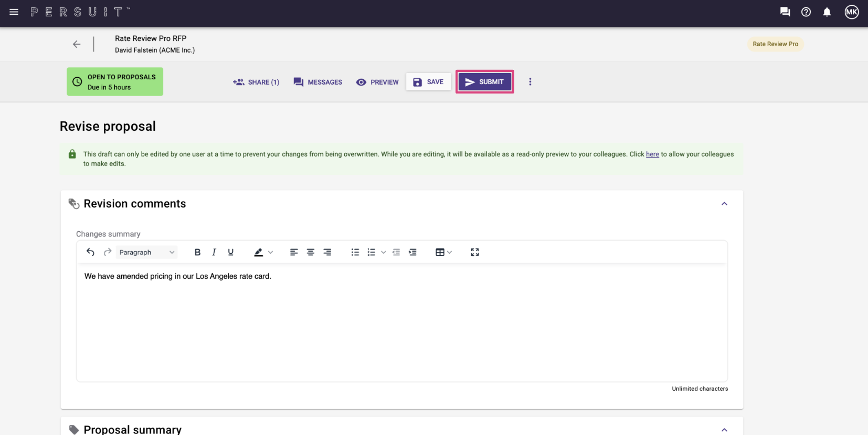Image resolution: width=868 pixels, height=435 pixels.
Task: Click the Rate Review Pro tag
Action: pyautogui.click(x=775, y=44)
